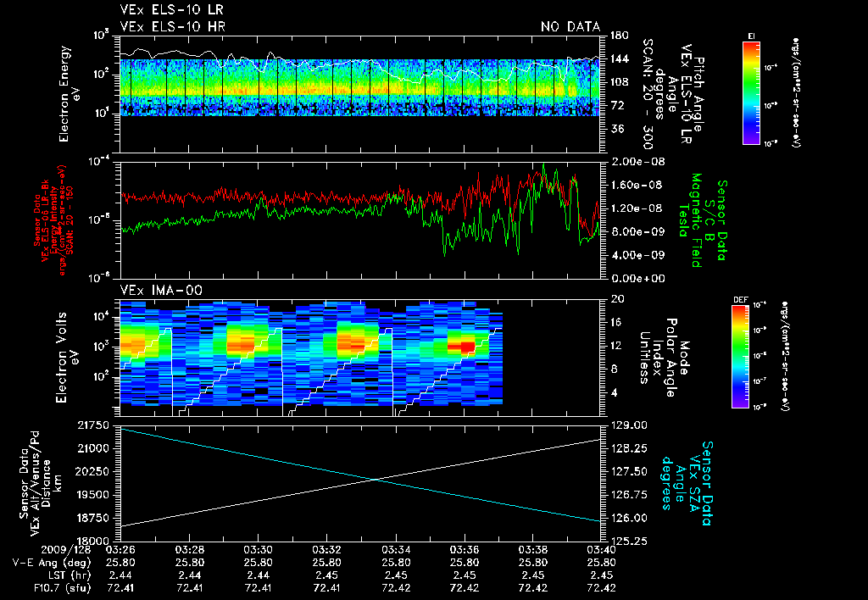Image resolution: width=868 pixels, height=600 pixels.
Task: Click the time label 03:40
Action: tap(602, 550)
